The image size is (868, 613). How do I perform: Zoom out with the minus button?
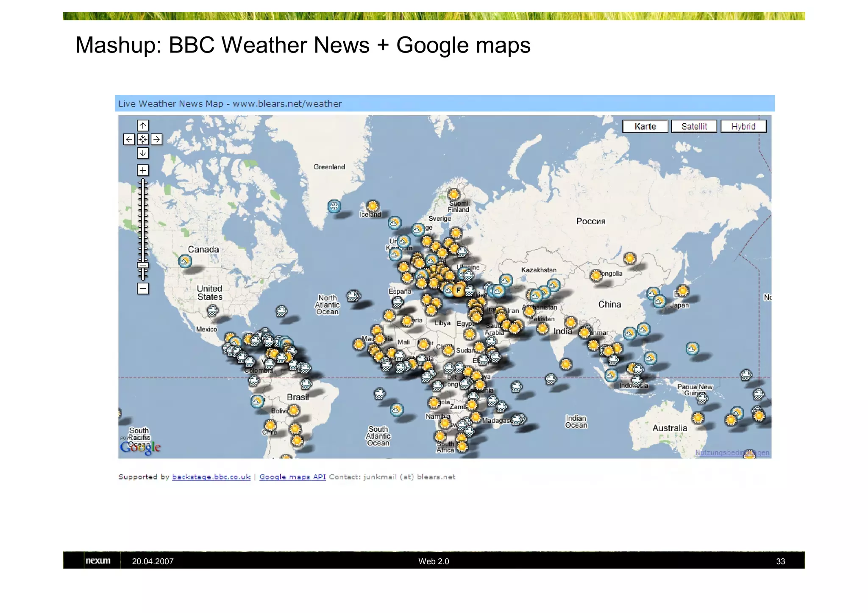pos(143,289)
